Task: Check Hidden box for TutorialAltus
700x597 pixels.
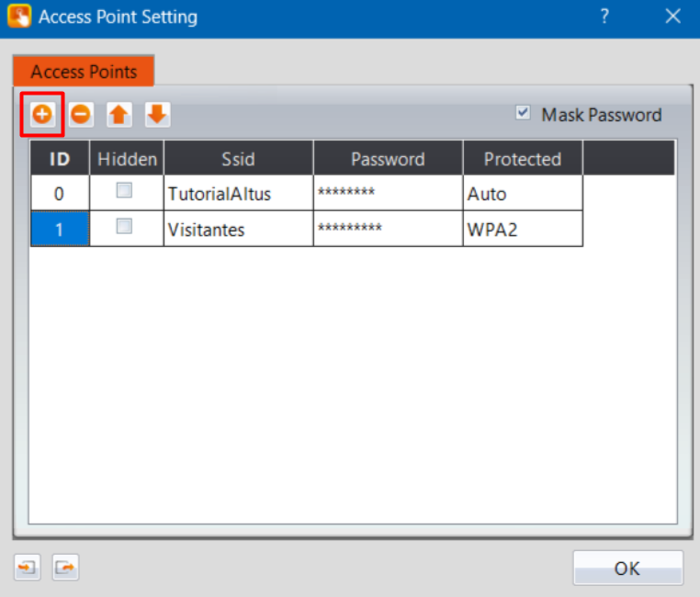Action: 125,192
